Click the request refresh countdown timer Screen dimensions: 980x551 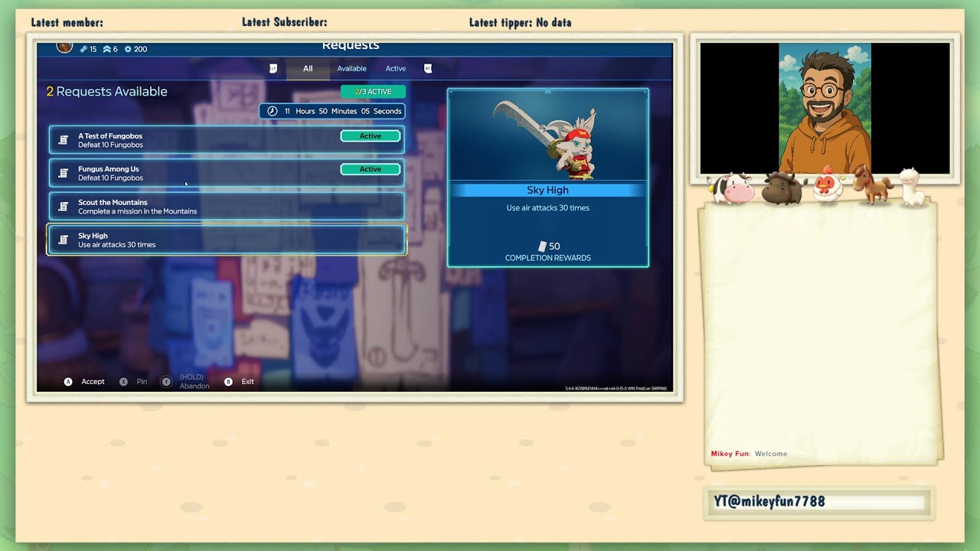332,111
